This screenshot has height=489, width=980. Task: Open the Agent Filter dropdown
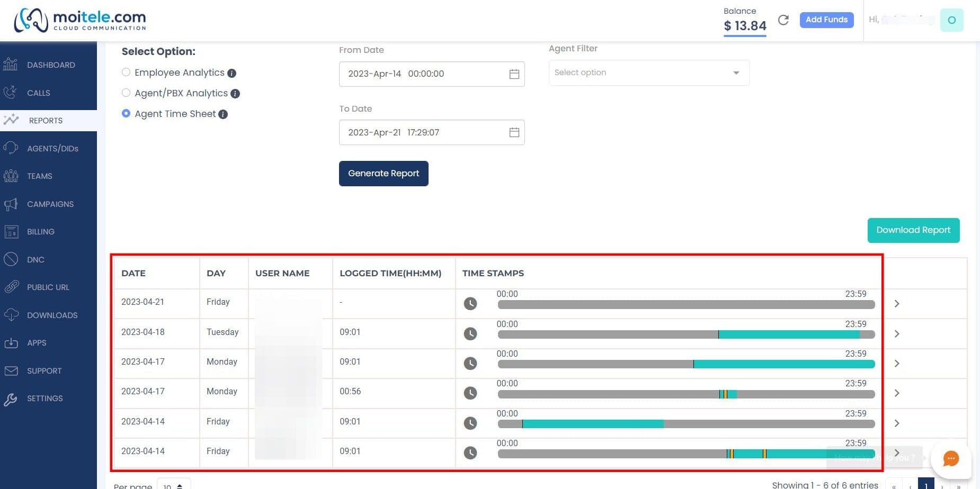point(649,73)
